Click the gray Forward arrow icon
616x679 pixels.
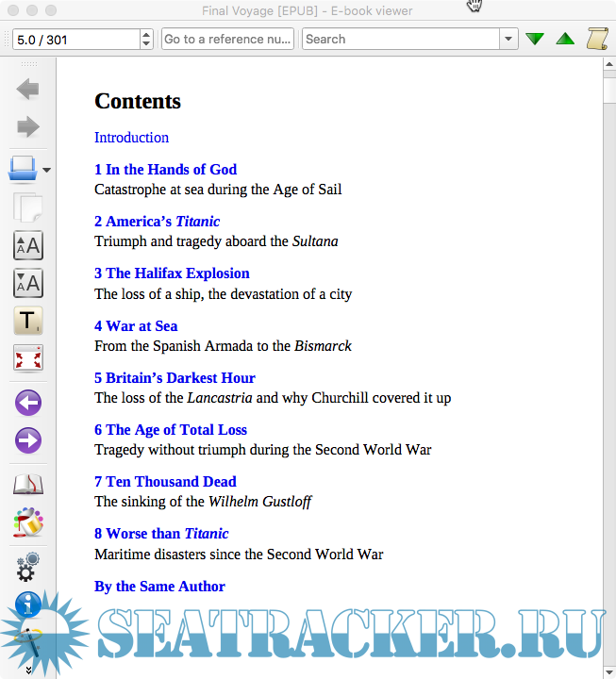[x=28, y=126]
